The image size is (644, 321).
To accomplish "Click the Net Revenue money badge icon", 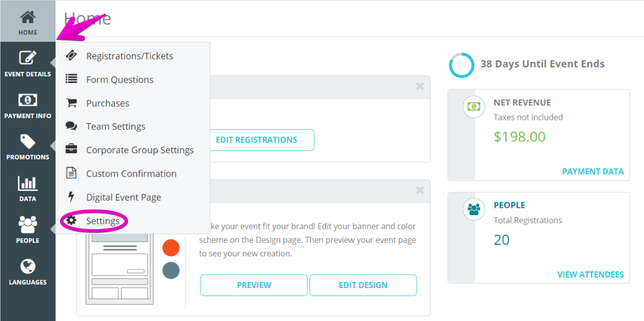I will (x=474, y=107).
